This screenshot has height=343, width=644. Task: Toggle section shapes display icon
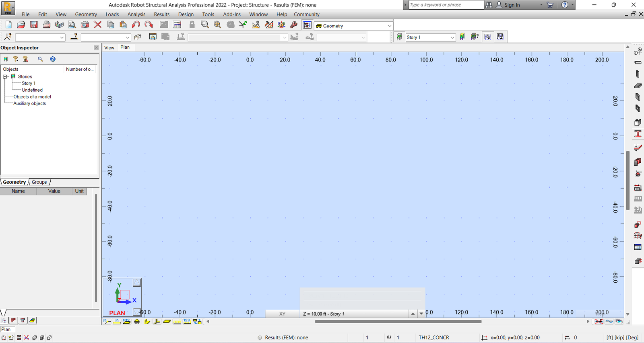pos(147,321)
